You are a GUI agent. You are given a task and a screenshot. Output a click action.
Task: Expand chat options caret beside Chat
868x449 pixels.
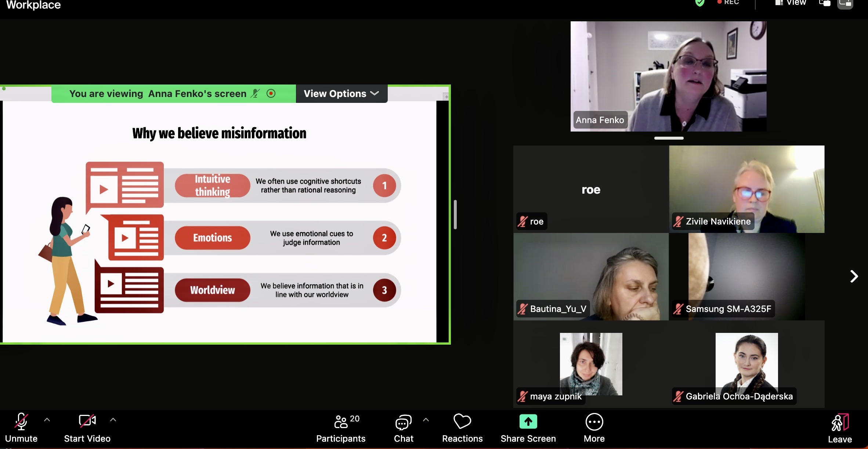coord(426,420)
